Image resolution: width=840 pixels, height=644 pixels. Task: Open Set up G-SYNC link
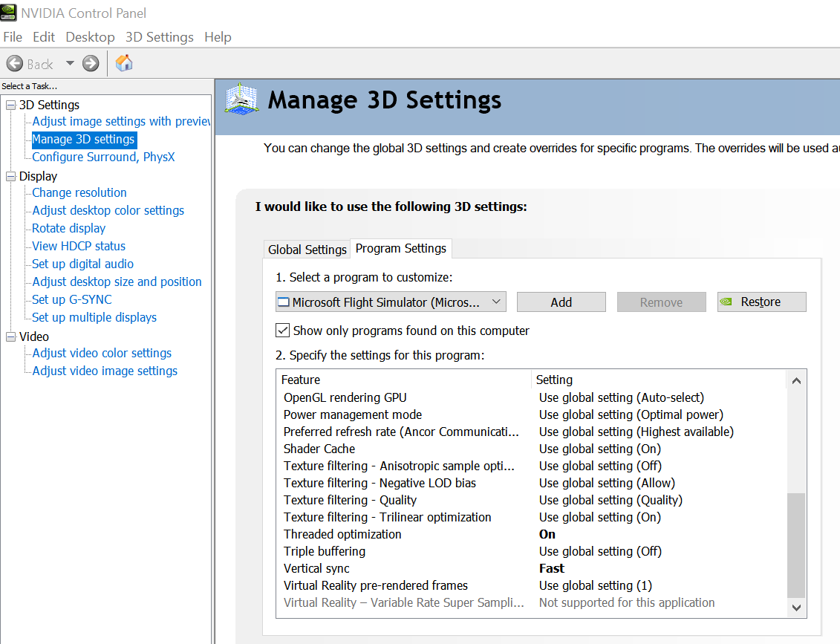(72, 299)
